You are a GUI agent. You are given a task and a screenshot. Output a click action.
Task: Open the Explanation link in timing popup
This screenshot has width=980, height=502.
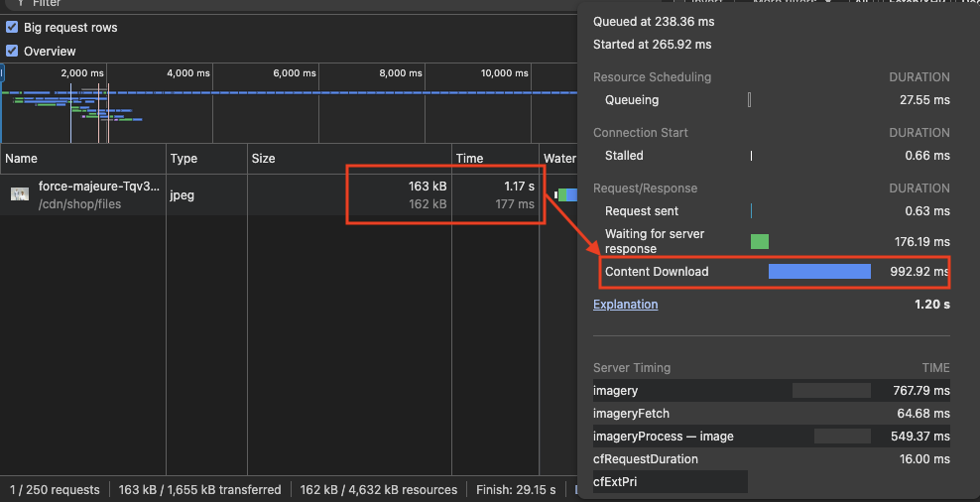(x=625, y=305)
